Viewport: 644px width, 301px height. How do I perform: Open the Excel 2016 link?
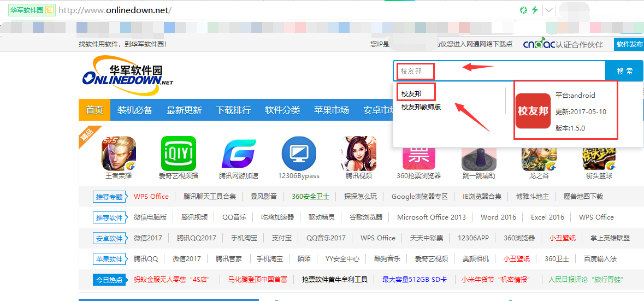click(547, 217)
